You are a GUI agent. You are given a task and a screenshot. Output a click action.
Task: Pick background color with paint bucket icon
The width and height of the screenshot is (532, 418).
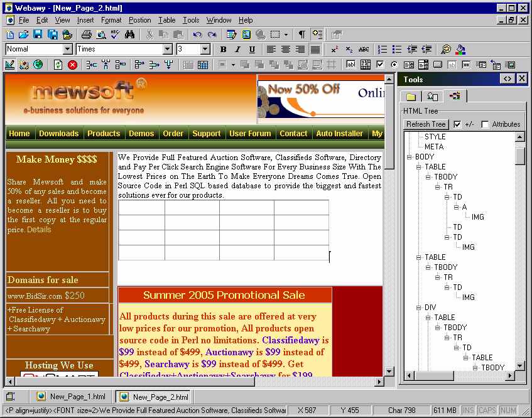click(460, 50)
